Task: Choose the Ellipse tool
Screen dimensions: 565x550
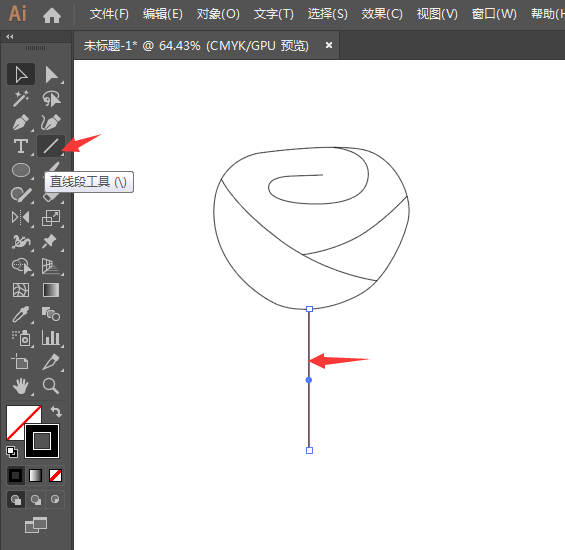Action: point(21,170)
